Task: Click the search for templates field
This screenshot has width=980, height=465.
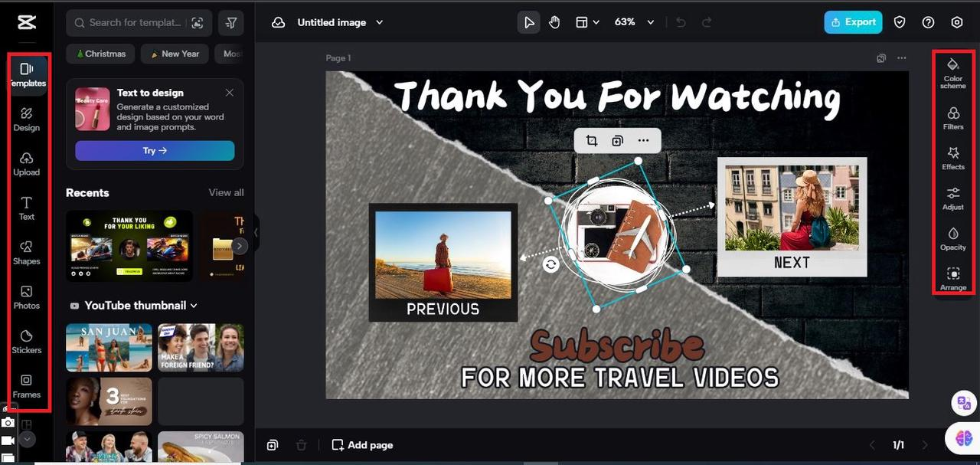Action: pyautogui.click(x=138, y=23)
